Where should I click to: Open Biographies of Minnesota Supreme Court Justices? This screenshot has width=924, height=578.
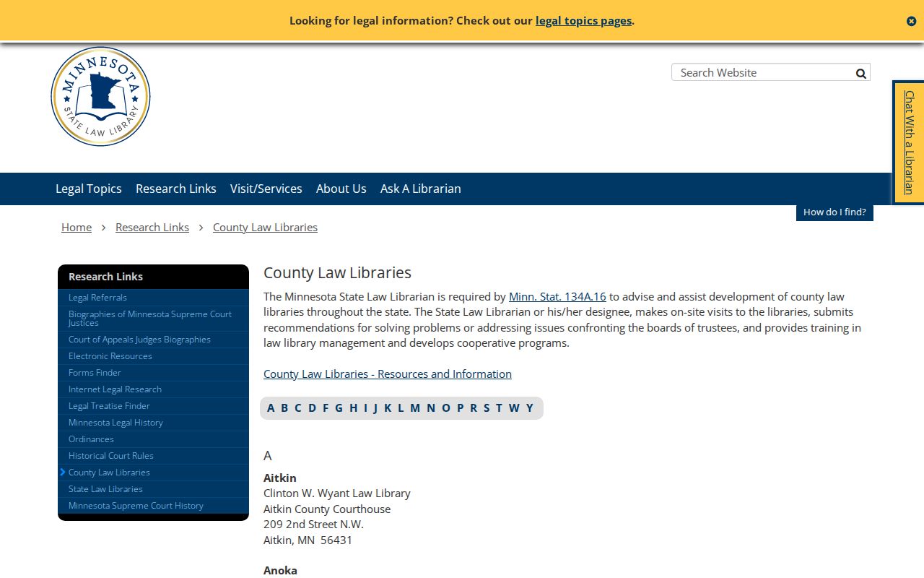tap(150, 319)
